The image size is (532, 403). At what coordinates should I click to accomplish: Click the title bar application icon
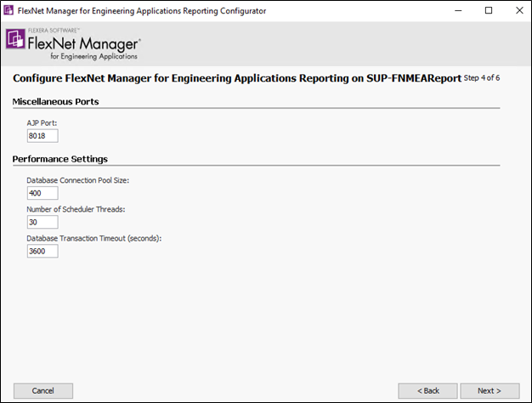point(8,10)
